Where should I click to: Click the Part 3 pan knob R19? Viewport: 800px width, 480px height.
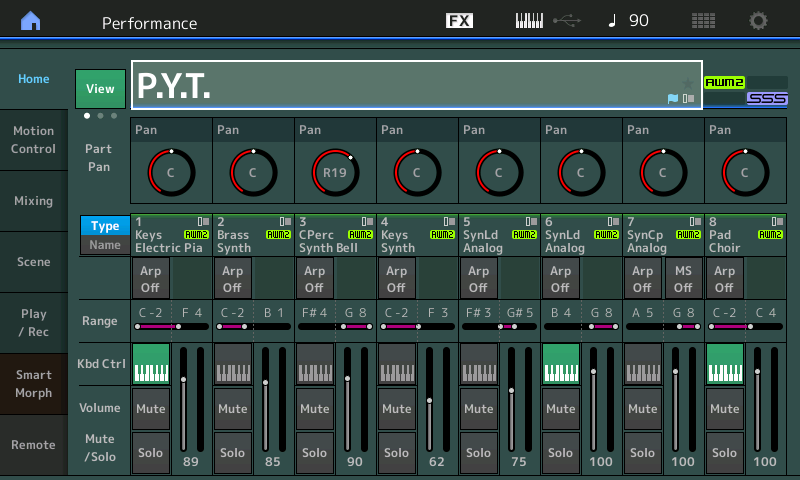click(x=335, y=172)
